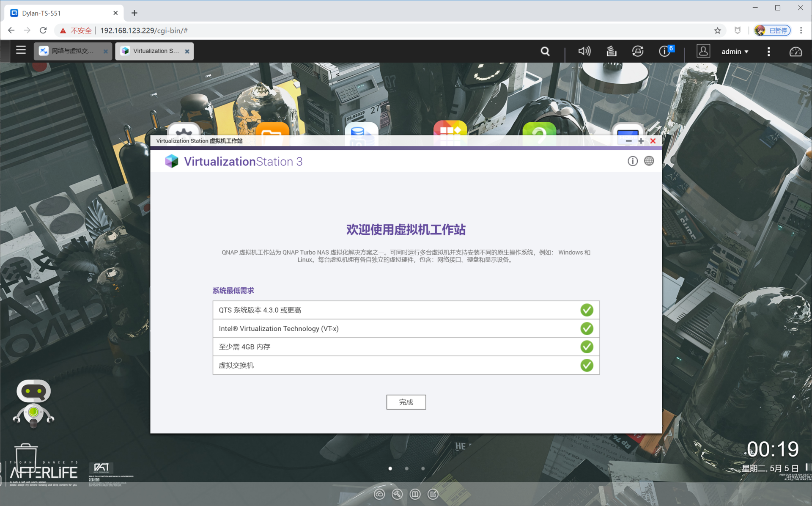
Task: Expand the admin user dropdown
Action: tap(735, 51)
